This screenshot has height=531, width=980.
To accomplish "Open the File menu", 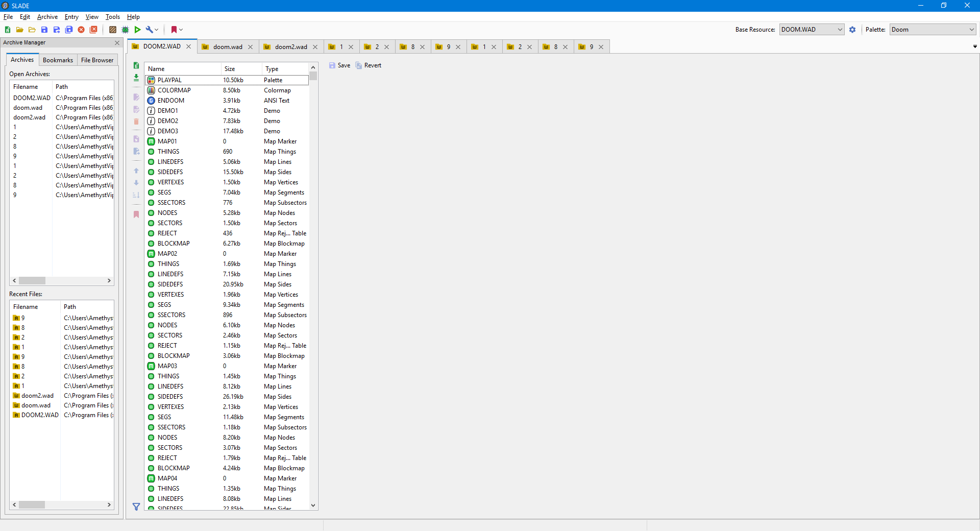I will (x=8, y=17).
